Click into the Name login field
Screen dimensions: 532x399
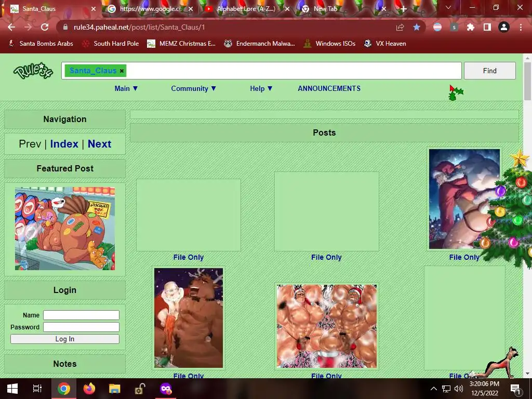coord(81,315)
